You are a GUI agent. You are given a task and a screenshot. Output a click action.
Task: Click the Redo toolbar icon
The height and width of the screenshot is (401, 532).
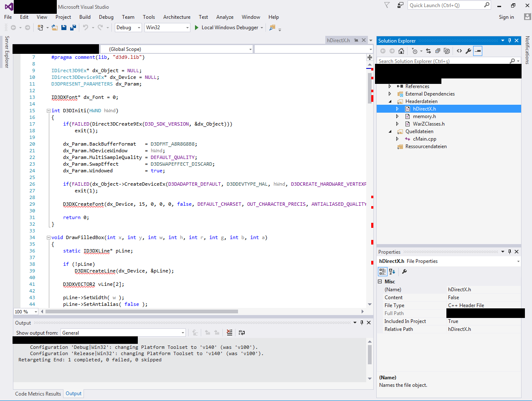point(100,28)
